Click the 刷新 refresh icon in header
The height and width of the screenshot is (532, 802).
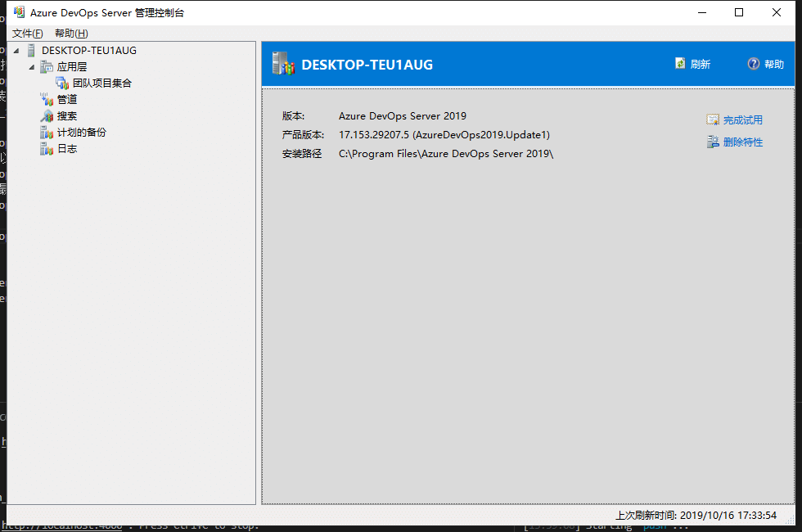pyautogui.click(x=680, y=64)
